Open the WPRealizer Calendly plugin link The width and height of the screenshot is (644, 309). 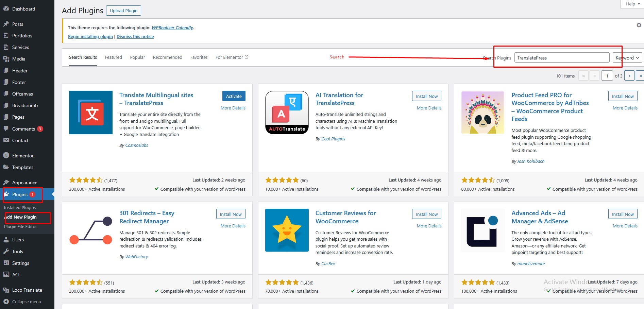[x=172, y=28]
